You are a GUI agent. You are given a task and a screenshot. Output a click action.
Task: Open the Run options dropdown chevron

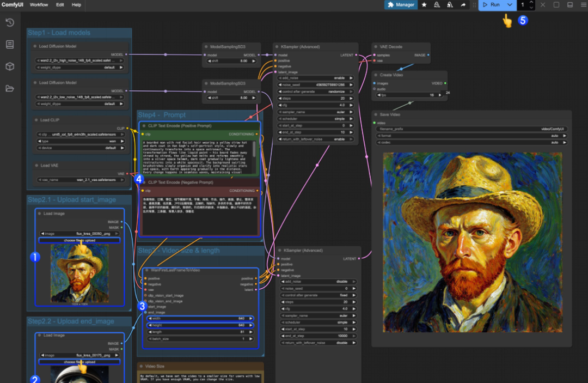coord(510,5)
